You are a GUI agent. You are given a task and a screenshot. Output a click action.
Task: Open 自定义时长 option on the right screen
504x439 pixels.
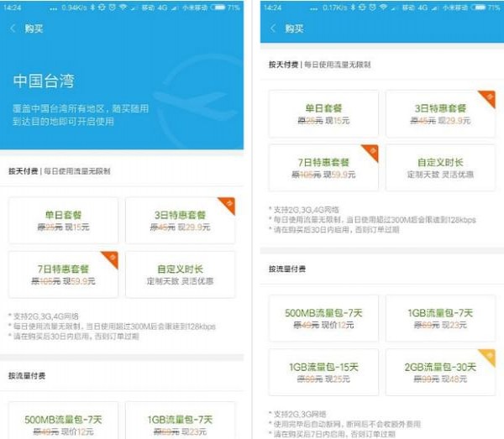click(x=440, y=168)
